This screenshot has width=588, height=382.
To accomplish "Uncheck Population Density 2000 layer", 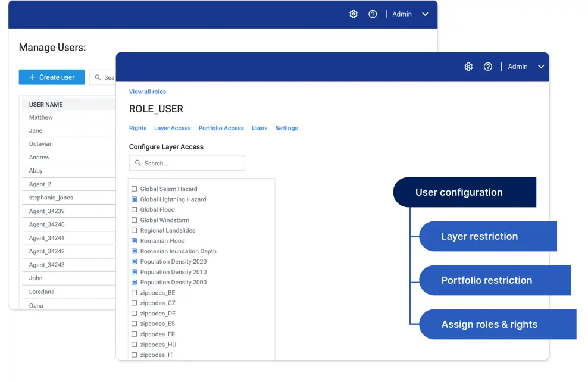I will (135, 282).
